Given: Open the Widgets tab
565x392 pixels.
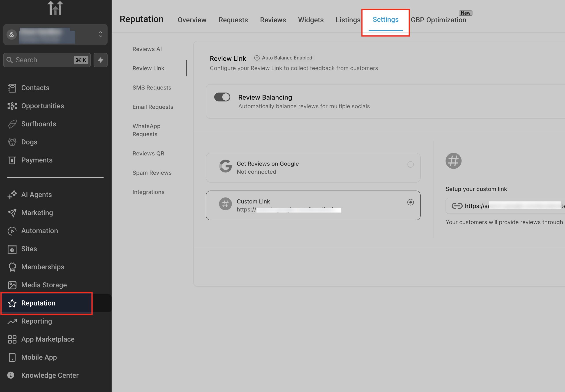Looking at the screenshot, I should 311,20.
